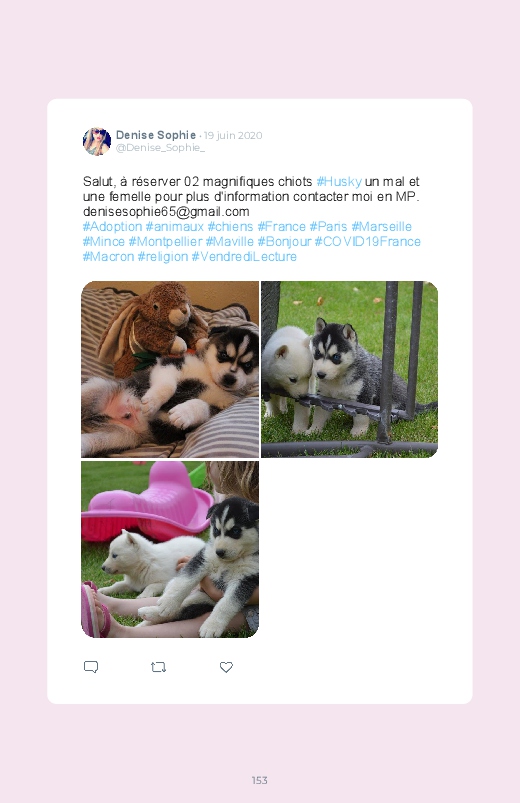Open the @Denise_Sophie_ handle

[160, 147]
